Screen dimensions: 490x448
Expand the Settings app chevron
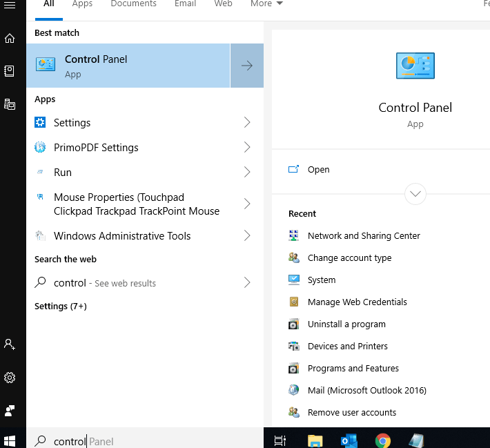coord(247,123)
